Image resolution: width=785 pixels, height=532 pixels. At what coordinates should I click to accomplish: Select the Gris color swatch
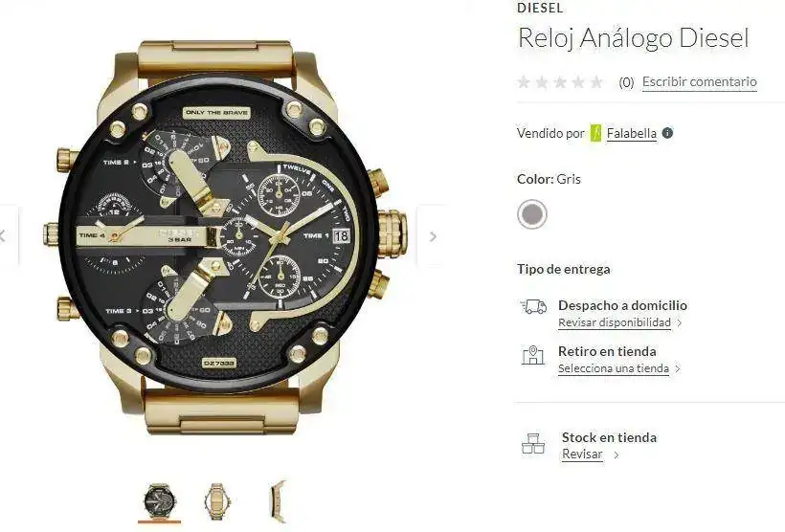pos(531,214)
